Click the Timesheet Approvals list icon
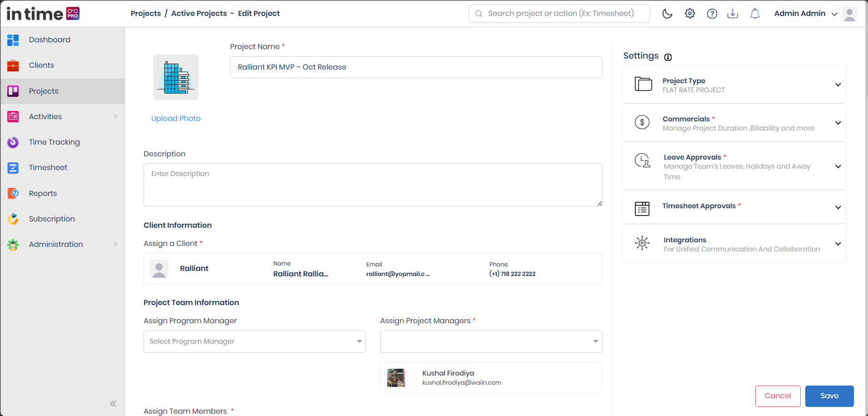Screen dimensions: 868x416 tap(642, 209)
